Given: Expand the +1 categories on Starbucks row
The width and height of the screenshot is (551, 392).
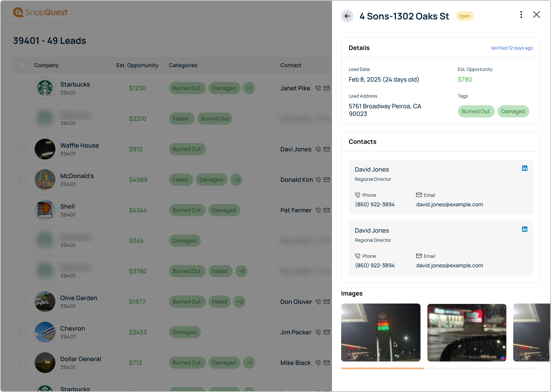Looking at the screenshot, I should click(x=249, y=88).
